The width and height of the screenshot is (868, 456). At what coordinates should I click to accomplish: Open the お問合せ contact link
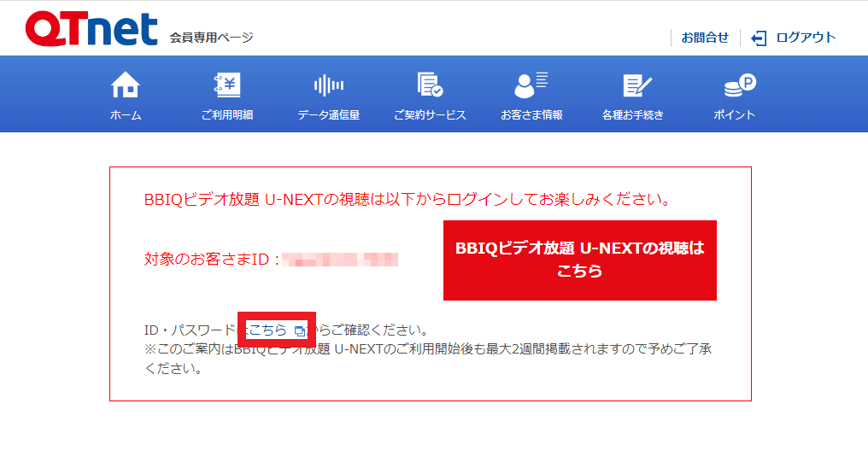[x=704, y=38]
